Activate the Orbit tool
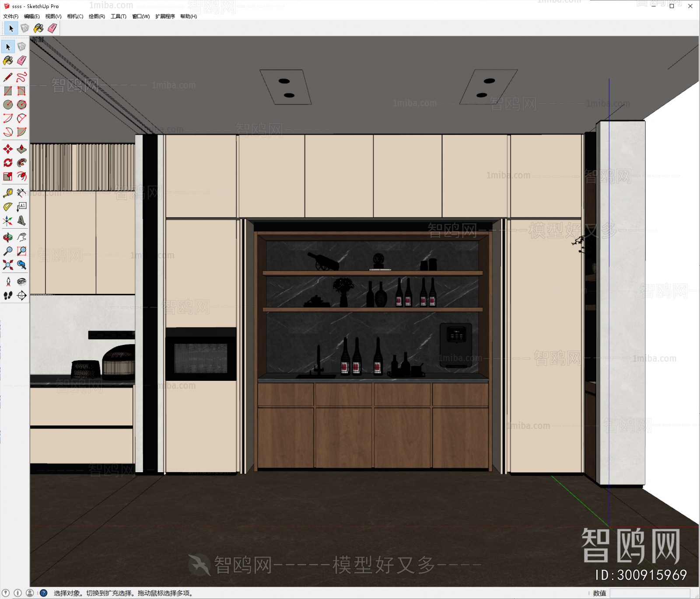This screenshot has width=700, height=599. pyautogui.click(x=8, y=237)
